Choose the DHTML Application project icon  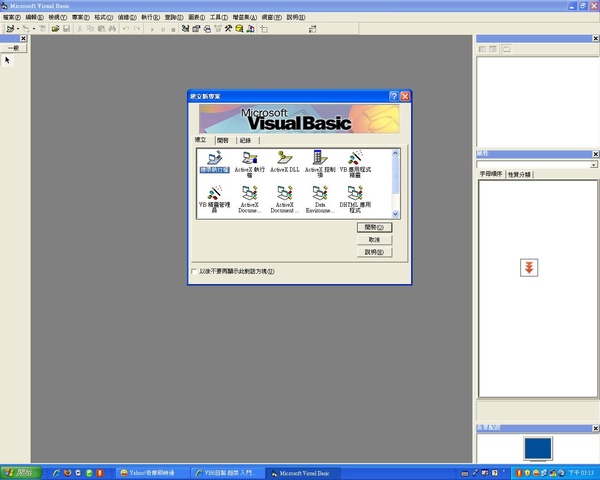[355, 199]
